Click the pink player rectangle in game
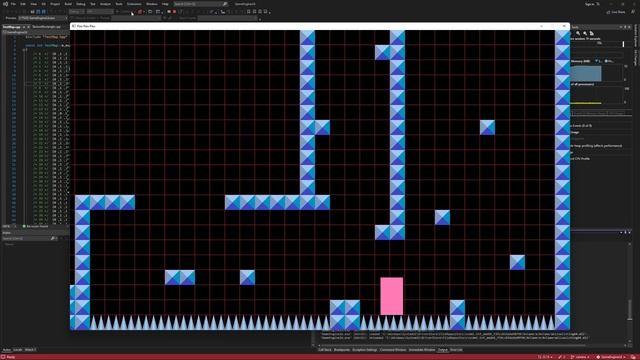This screenshot has height=360, width=640. point(392,296)
